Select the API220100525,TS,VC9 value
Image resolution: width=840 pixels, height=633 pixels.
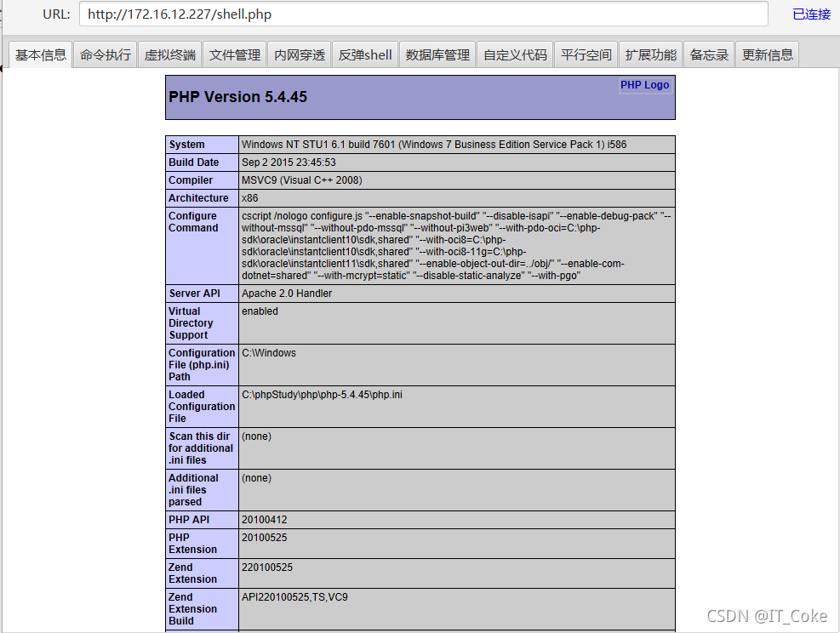[x=294, y=597]
